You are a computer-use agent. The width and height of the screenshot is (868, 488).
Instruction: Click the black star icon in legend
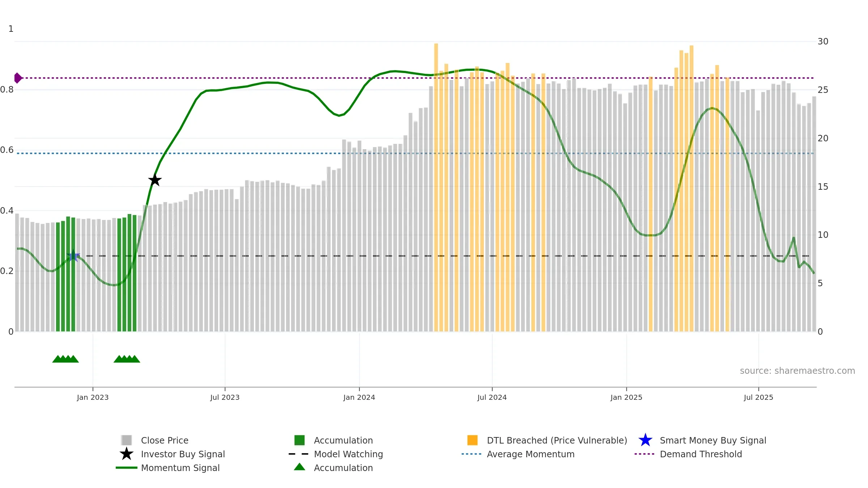tap(127, 454)
